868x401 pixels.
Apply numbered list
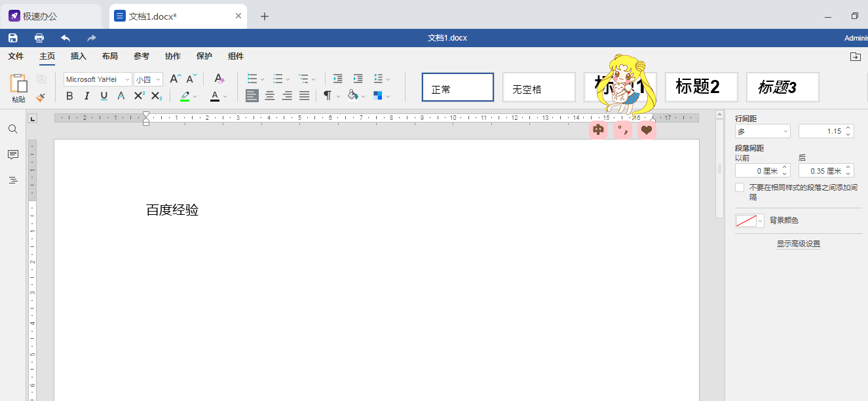click(x=278, y=79)
